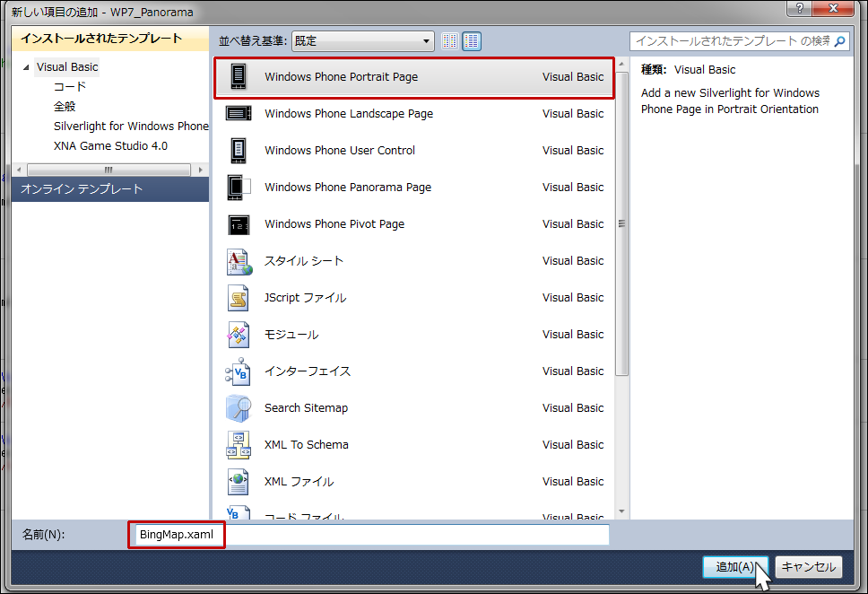Image resolution: width=868 pixels, height=594 pixels.
Task: Select the 'Windows Phone Panorama Page' template name
Action: [348, 188]
